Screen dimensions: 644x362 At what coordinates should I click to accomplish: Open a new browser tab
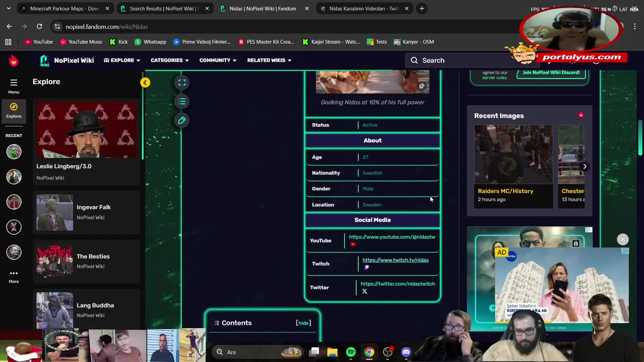coord(422,9)
